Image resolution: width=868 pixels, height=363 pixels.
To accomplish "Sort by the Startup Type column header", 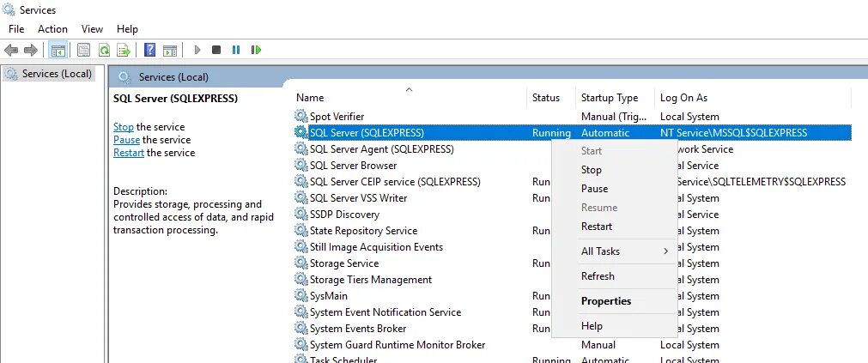I will tap(610, 98).
